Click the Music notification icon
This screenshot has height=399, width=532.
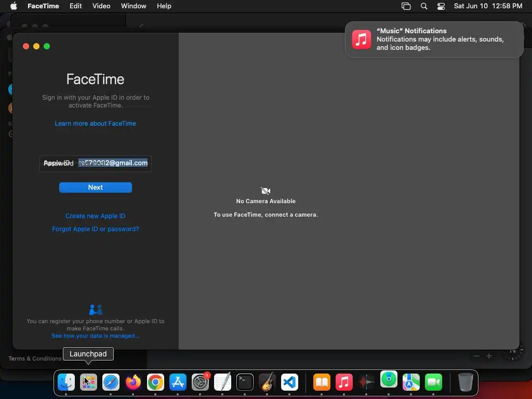pyautogui.click(x=362, y=39)
